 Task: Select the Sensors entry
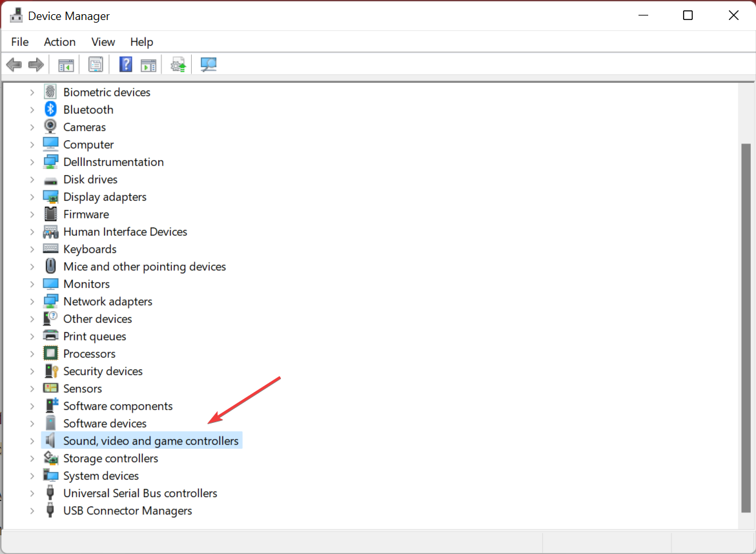[x=83, y=389]
